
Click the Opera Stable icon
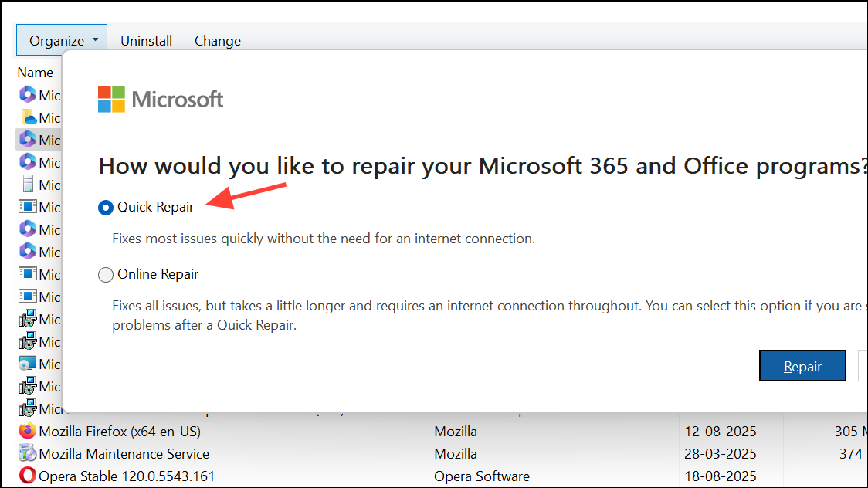click(x=27, y=476)
